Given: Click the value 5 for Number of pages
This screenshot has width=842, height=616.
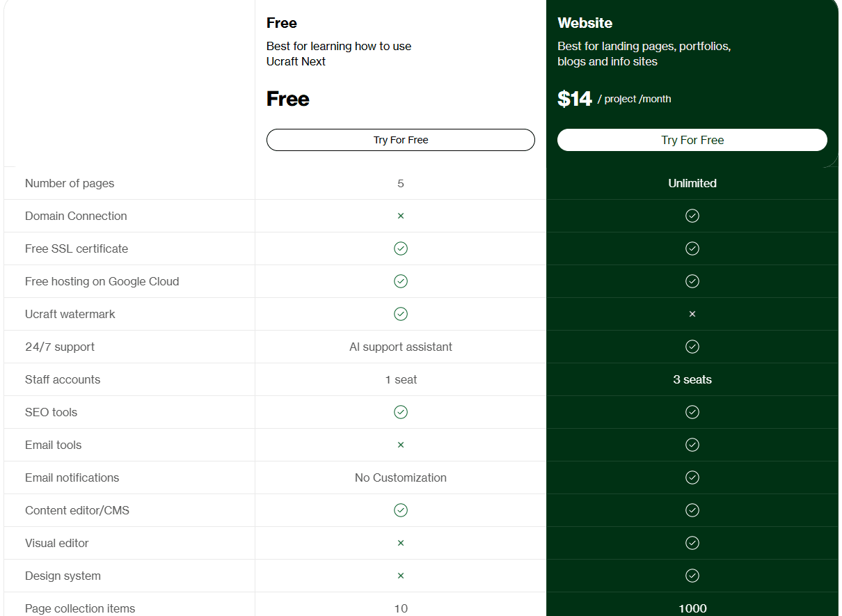Looking at the screenshot, I should click(401, 184).
